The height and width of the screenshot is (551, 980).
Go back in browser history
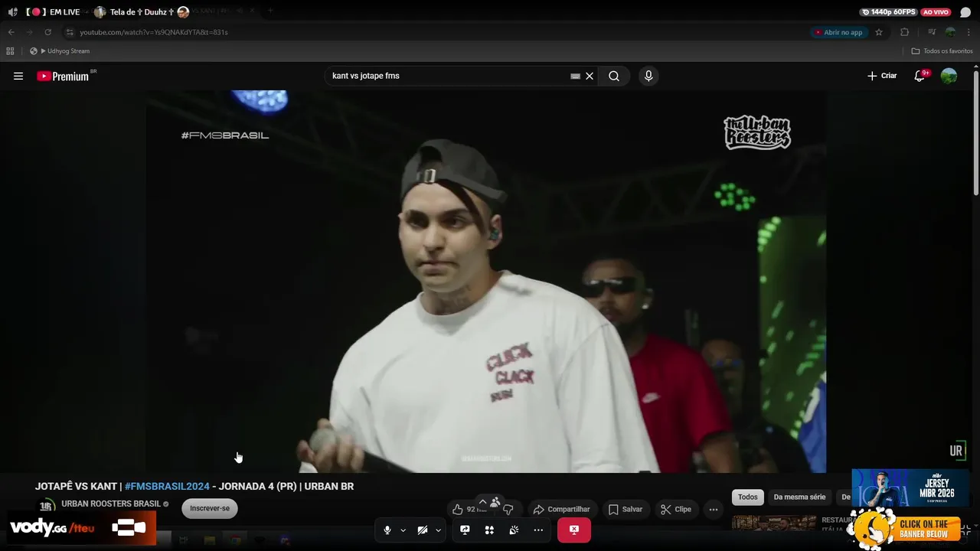11,32
